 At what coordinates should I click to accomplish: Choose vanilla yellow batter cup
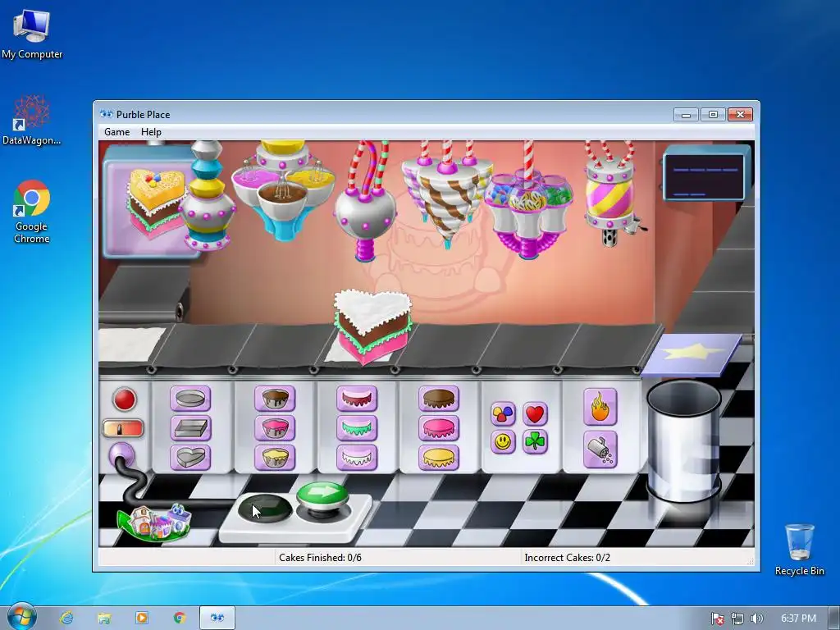(275, 458)
